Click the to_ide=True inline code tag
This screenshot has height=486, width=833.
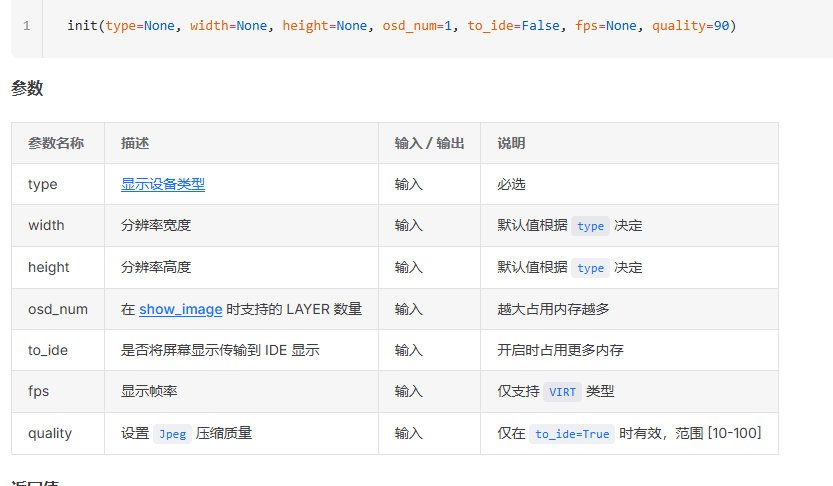(572, 434)
